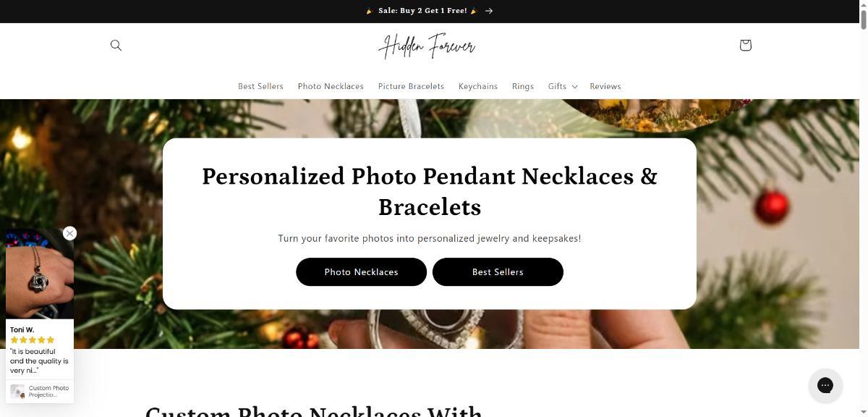
Task: Select Keychains from the nav bar
Action: 478,86
